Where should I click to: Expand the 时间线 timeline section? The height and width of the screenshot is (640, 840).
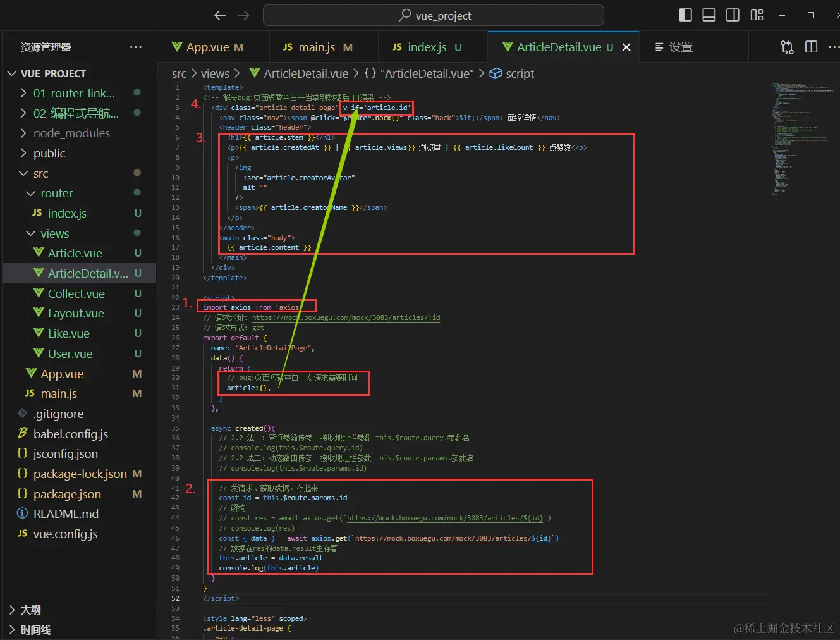coord(80,630)
